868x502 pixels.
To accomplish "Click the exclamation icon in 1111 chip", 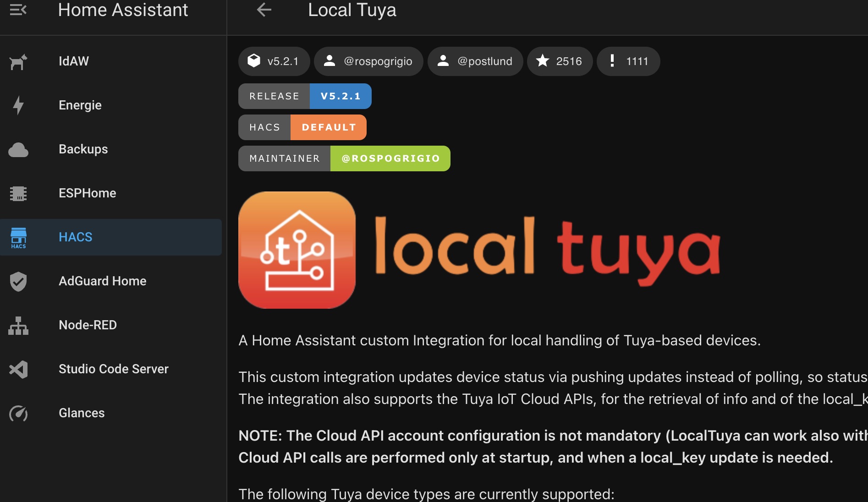I will [612, 60].
